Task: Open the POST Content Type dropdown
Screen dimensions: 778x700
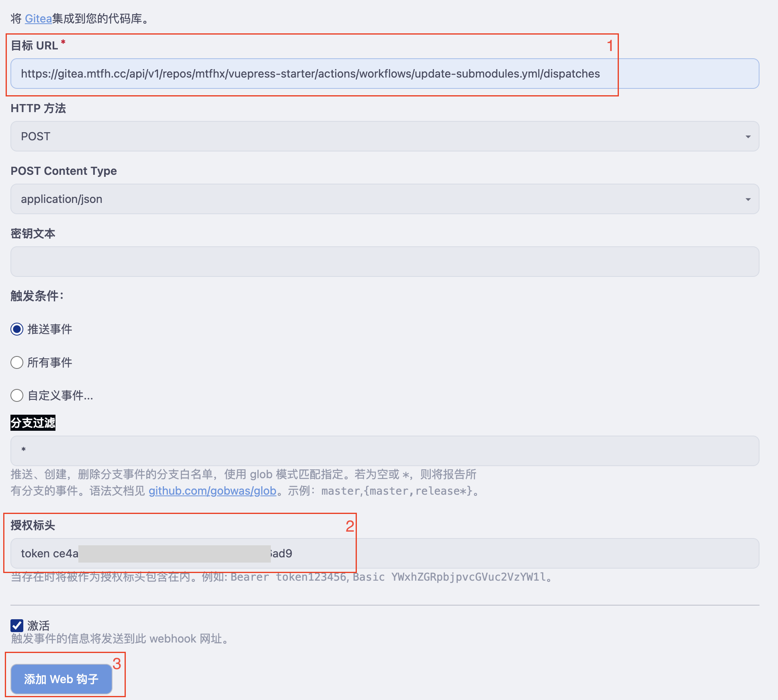Action: pos(384,199)
